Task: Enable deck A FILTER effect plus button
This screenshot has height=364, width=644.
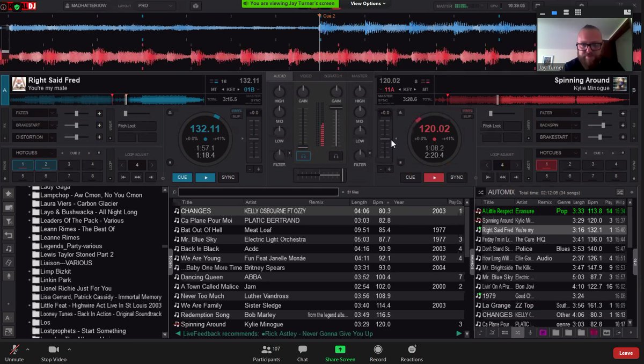Action: (x=99, y=113)
